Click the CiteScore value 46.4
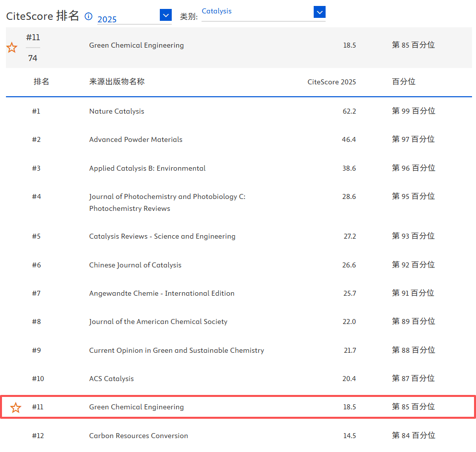476x452 pixels. 349,139
